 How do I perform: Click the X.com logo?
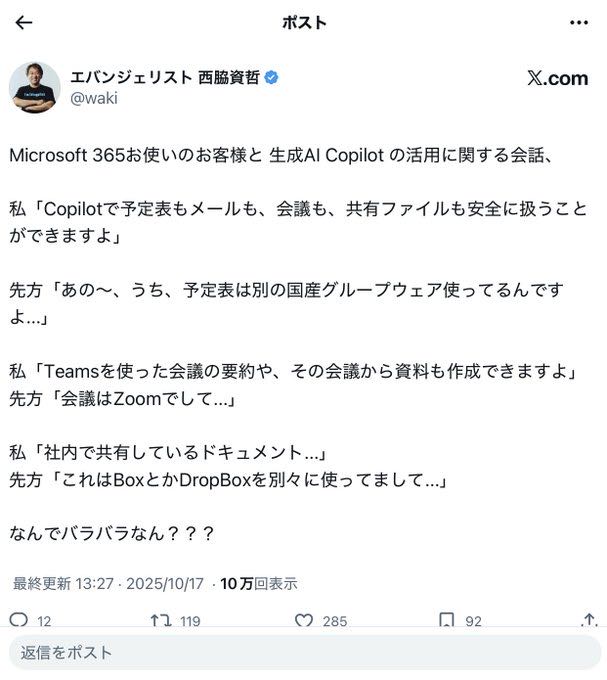click(x=557, y=79)
